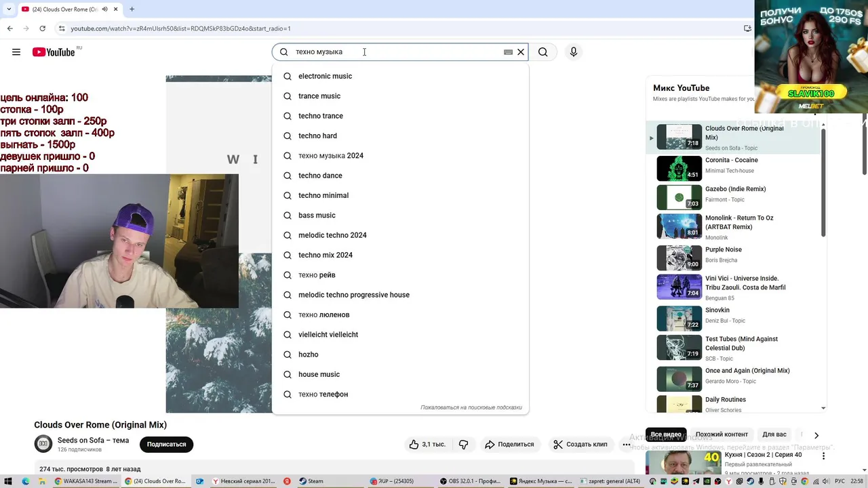Choose the 'techno trance' suggestion
Screen dimensions: 868x488
pyautogui.click(x=400, y=116)
